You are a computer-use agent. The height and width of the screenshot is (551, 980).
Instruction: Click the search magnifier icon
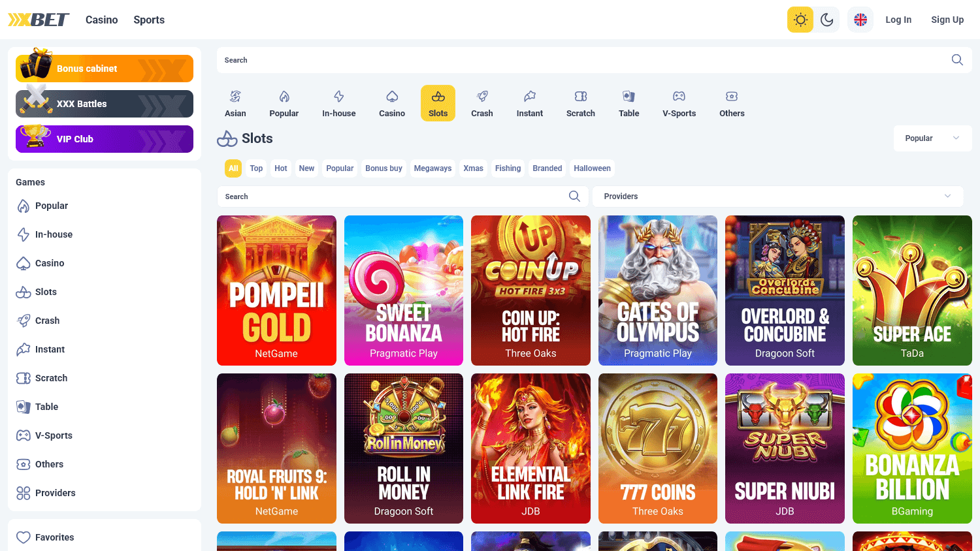tap(956, 59)
